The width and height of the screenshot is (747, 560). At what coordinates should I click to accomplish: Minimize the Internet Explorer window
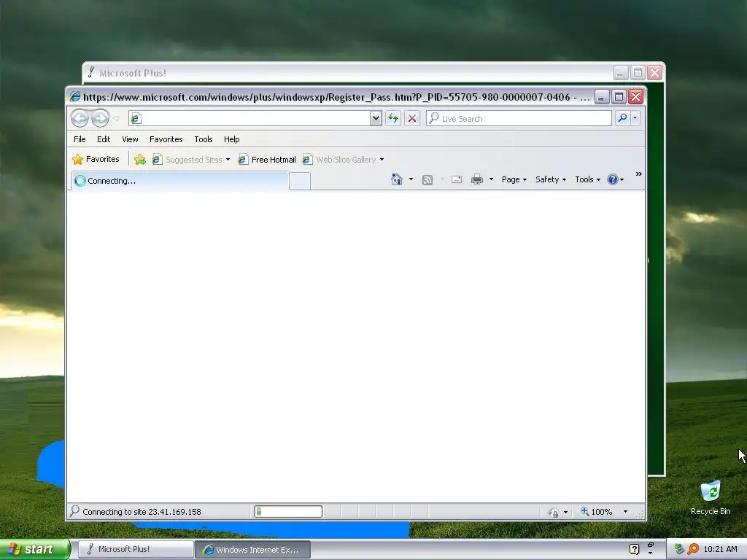(x=602, y=97)
